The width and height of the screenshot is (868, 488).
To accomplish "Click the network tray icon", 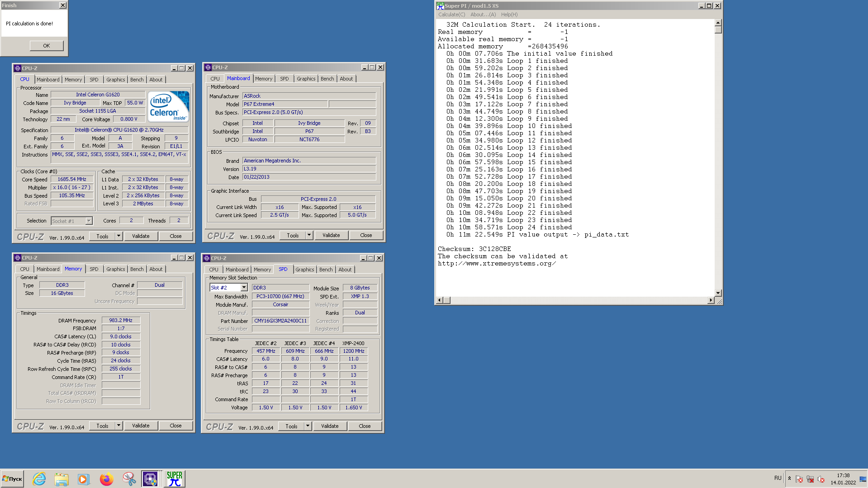I will coord(810,479).
